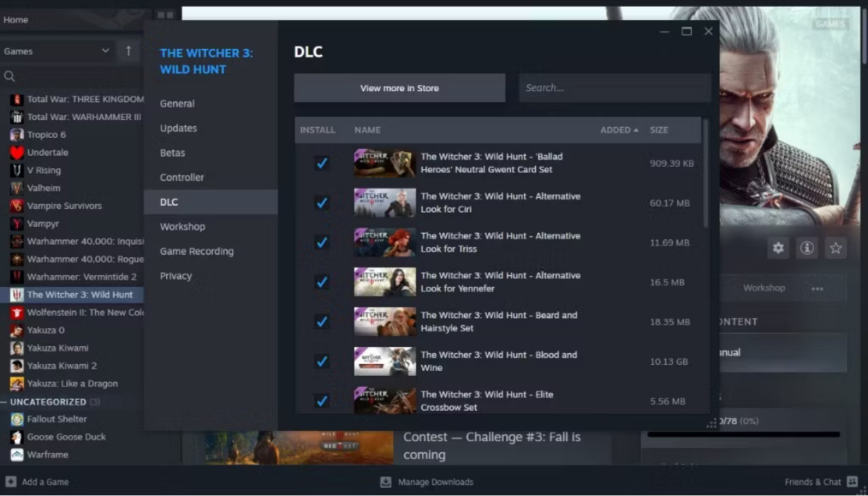Open the more options ellipsis menu
868x496 pixels.
(x=817, y=288)
